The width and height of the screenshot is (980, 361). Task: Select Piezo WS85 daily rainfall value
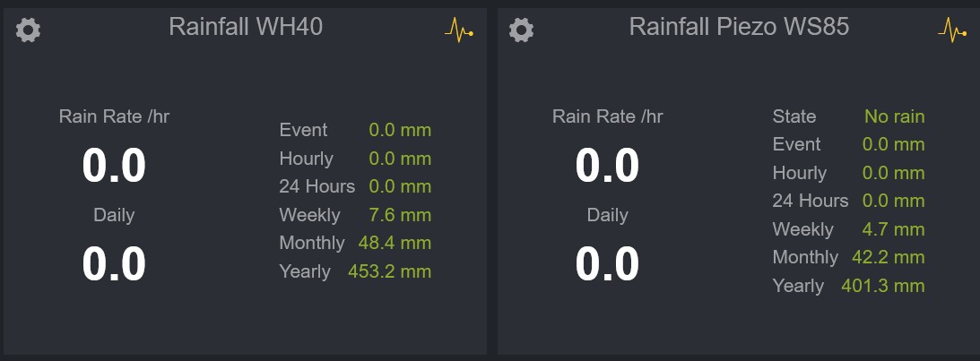tap(607, 264)
